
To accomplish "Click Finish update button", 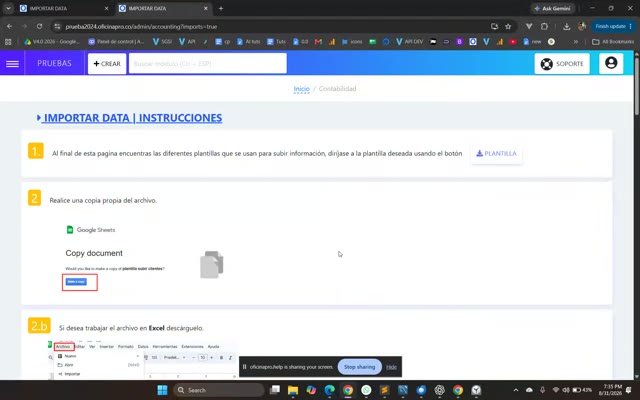I will point(613,26).
